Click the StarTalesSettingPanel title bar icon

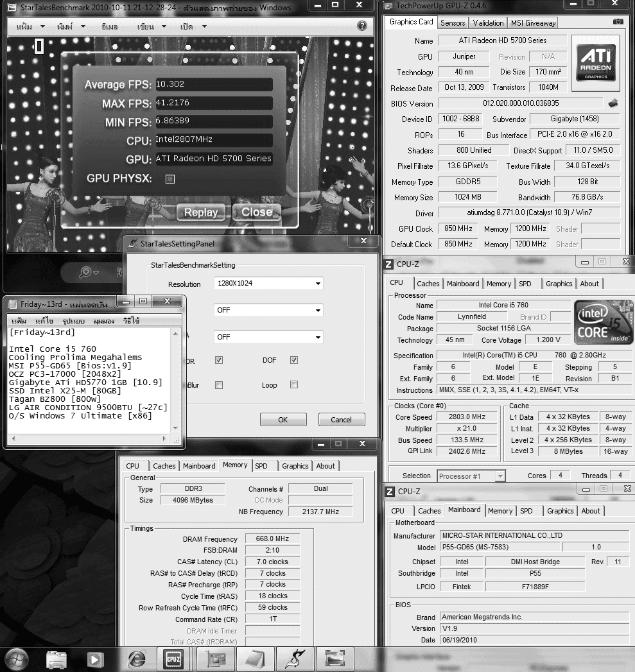coord(133,243)
